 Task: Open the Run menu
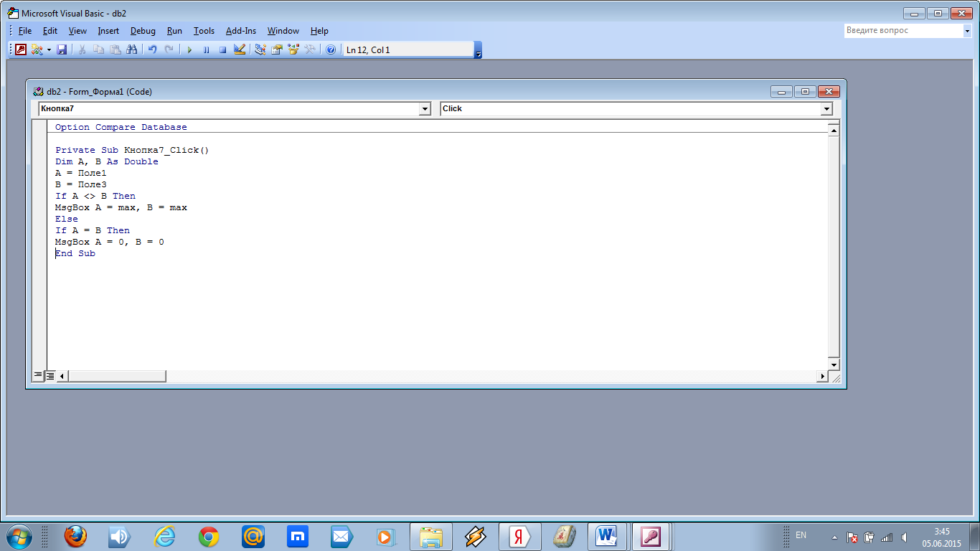(174, 31)
